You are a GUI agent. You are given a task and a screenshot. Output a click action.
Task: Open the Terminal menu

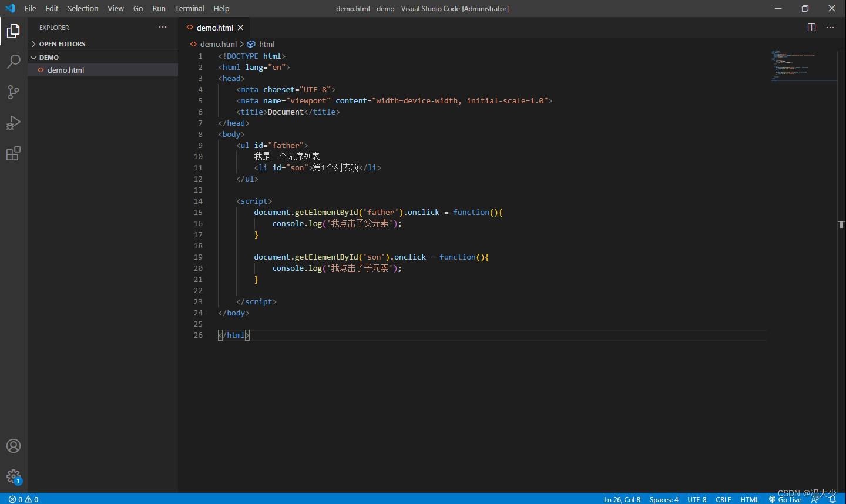tap(189, 8)
